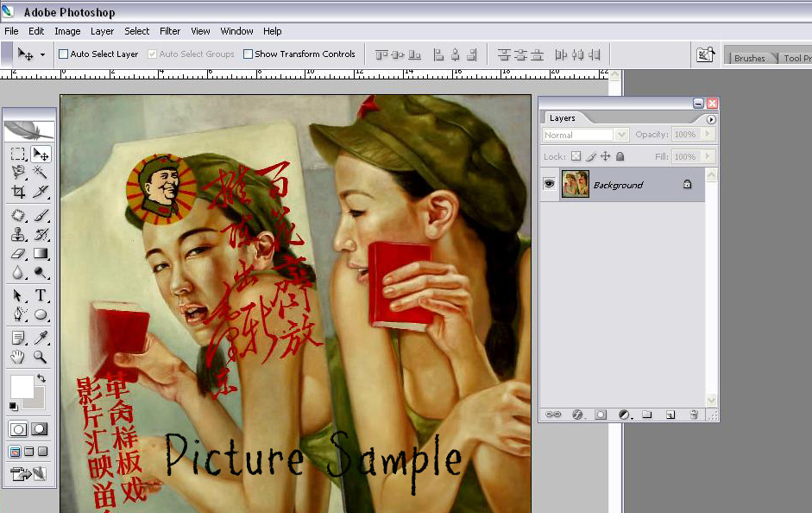The image size is (812, 513).
Task: Select the Path Selection tool
Action: click(x=18, y=295)
